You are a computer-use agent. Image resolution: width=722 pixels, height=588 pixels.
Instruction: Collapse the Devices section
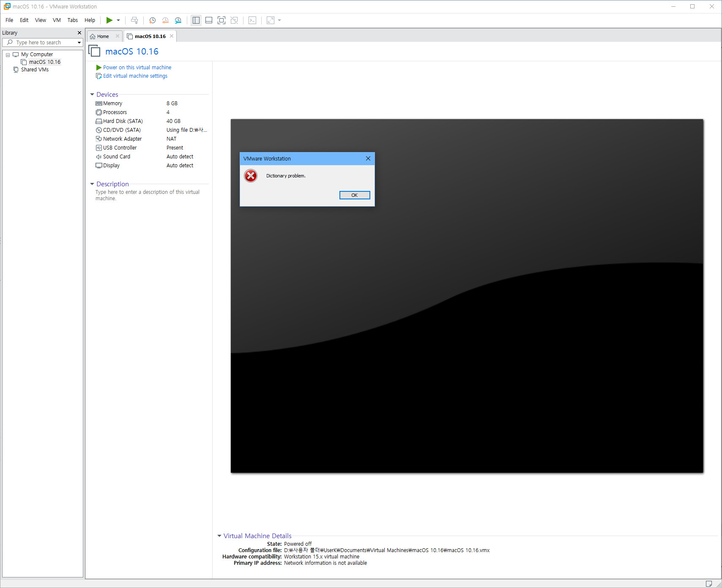[92, 95]
